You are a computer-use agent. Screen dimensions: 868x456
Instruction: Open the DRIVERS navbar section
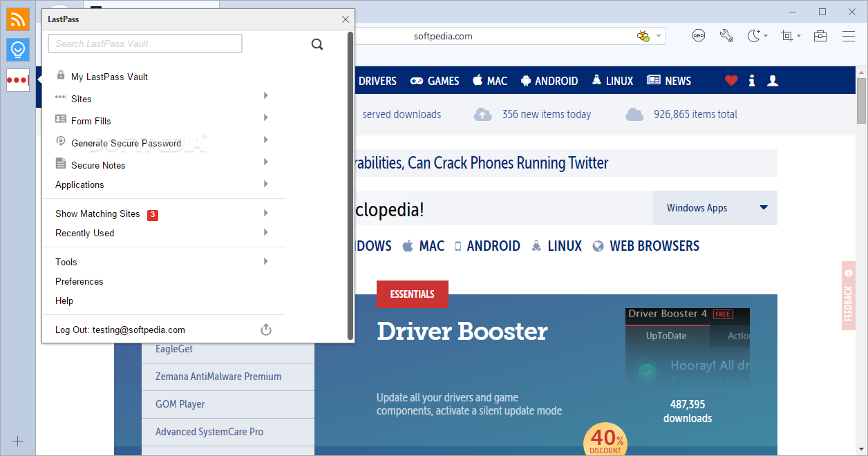coord(377,81)
